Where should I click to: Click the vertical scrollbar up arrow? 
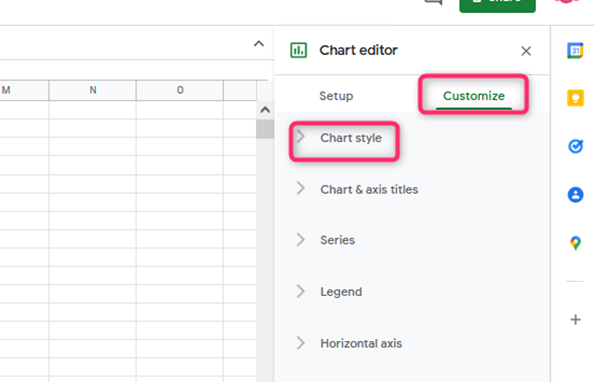(x=265, y=110)
